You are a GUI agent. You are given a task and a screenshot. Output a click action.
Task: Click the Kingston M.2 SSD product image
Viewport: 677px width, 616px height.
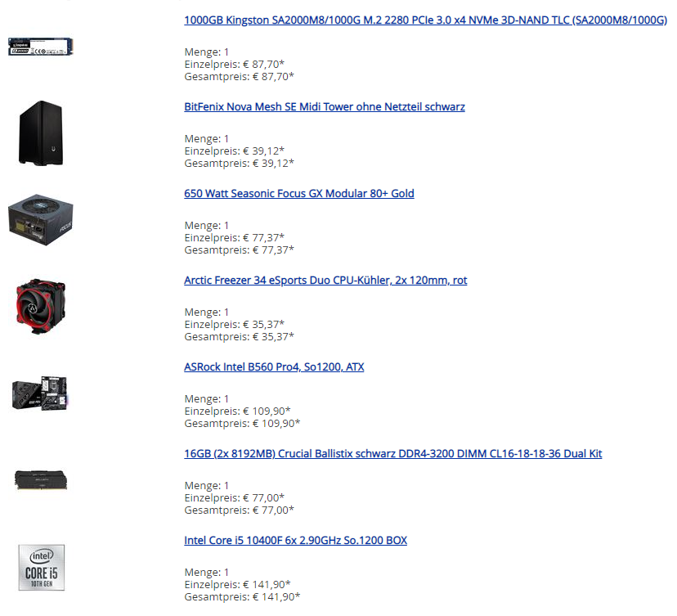[x=41, y=47]
